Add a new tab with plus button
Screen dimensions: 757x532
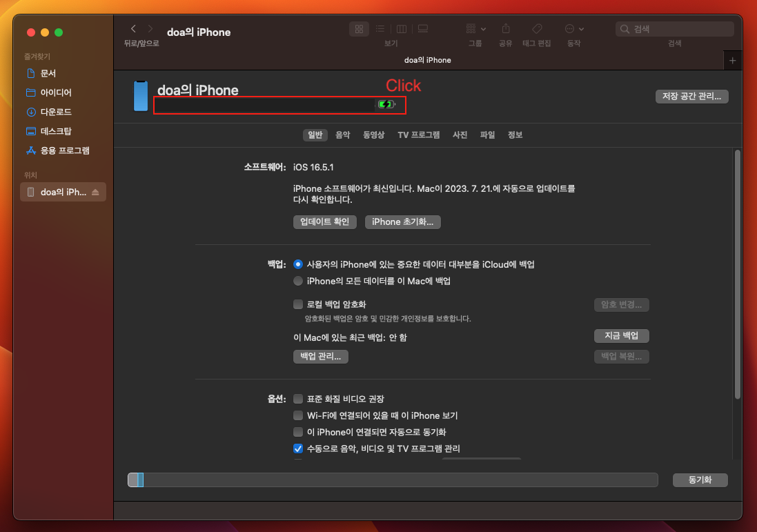tap(732, 61)
